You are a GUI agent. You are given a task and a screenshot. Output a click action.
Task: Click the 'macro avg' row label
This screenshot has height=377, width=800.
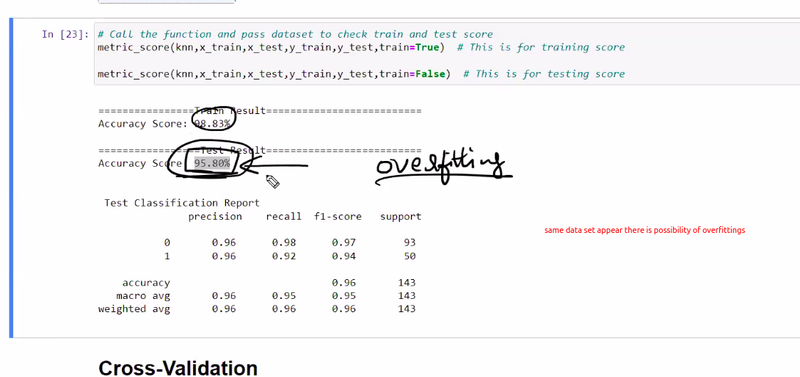pyautogui.click(x=143, y=296)
